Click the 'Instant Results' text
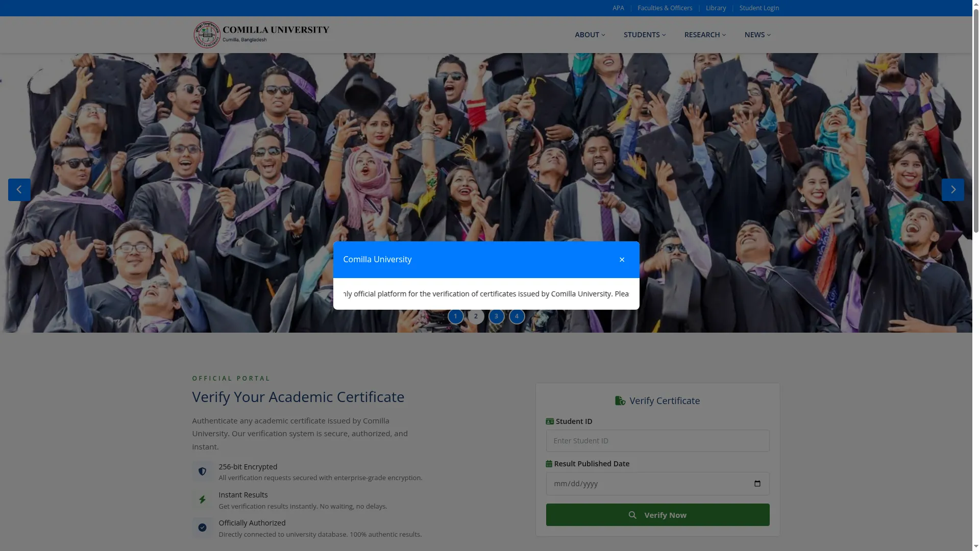980x551 pixels. (243, 495)
